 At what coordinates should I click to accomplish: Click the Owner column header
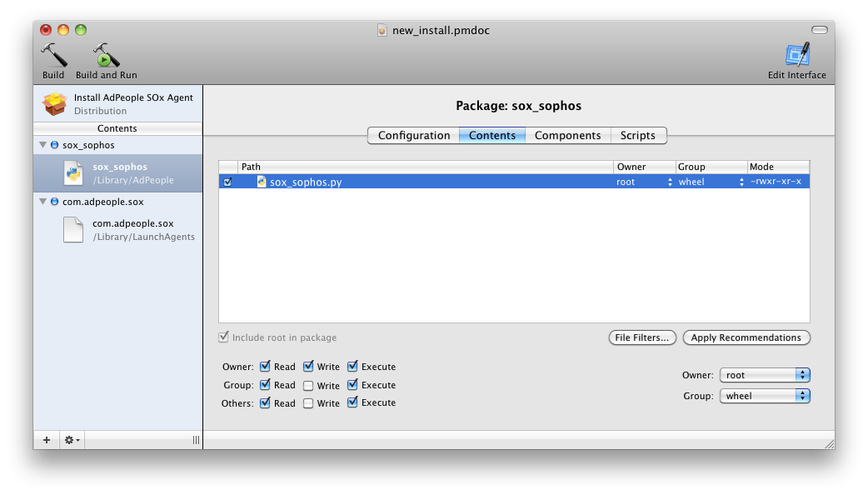(645, 167)
